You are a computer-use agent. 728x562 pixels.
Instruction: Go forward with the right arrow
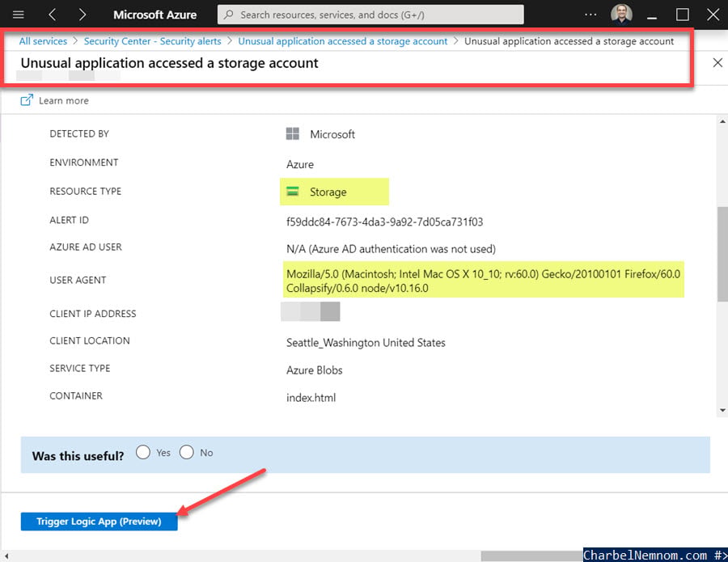(83, 15)
